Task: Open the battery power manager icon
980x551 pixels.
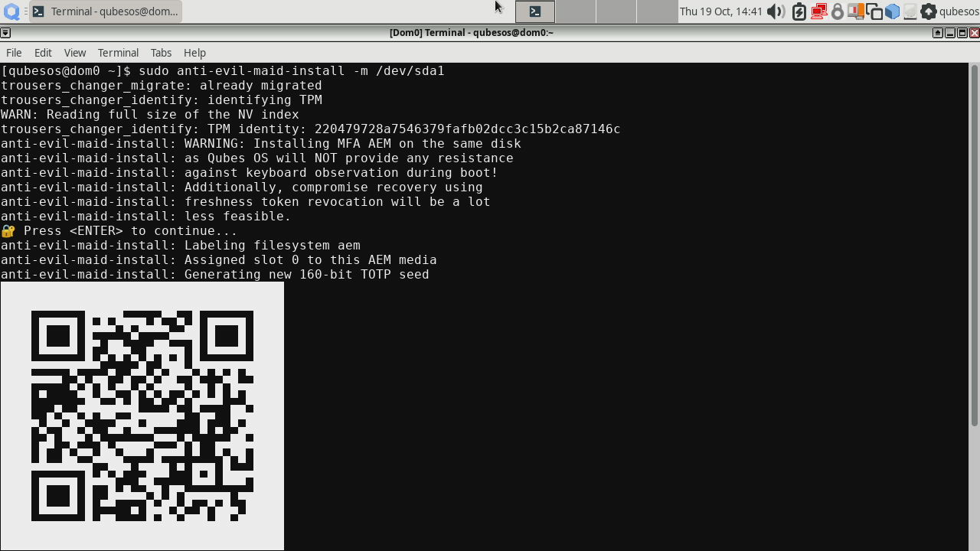Action: (x=799, y=11)
